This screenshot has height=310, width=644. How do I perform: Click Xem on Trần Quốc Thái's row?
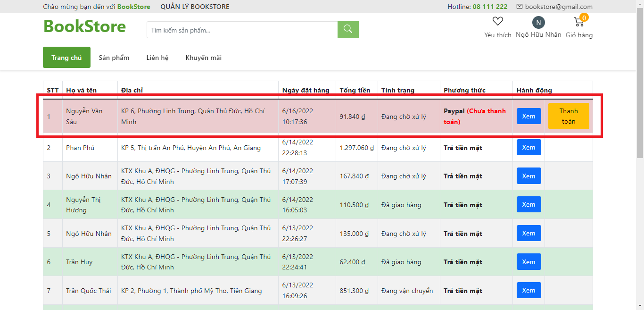[528, 290]
